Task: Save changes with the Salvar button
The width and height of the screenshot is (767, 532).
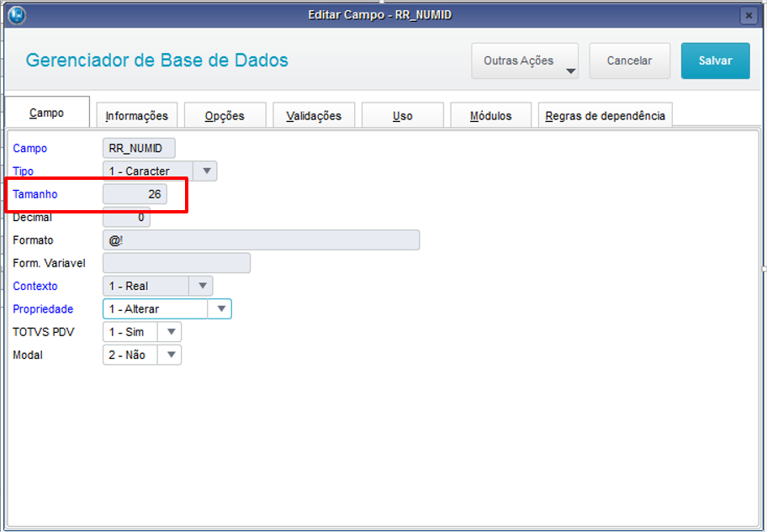Action: [715, 61]
